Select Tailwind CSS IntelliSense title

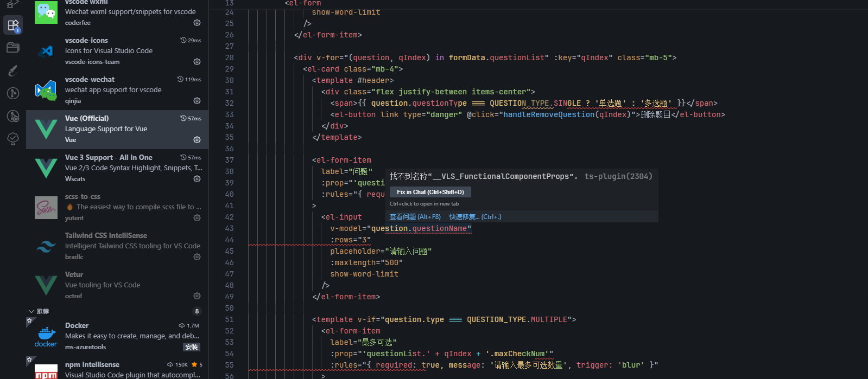[106, 235]
